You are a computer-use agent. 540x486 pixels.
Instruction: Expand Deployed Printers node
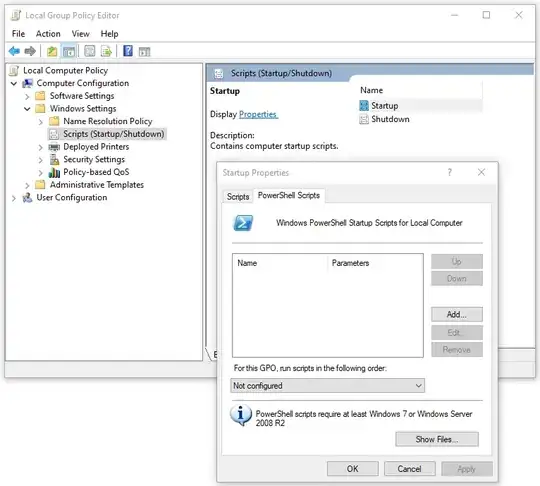(x=41, y=147)
